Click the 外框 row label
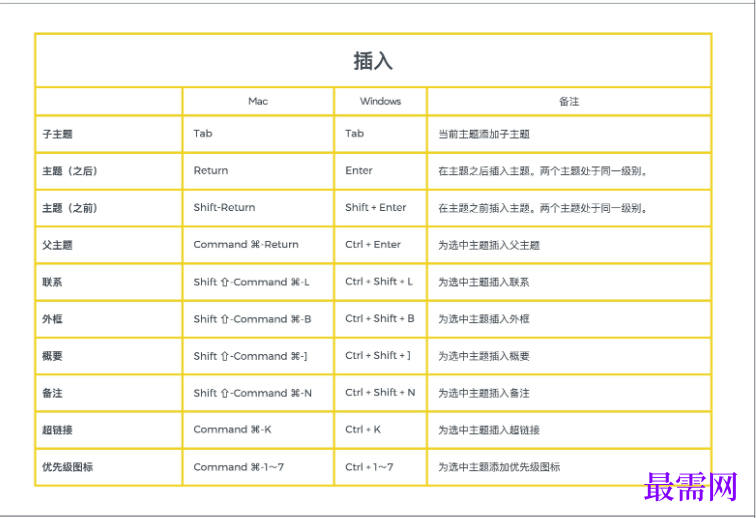Image resolution: width=756 pixels, height=518 pixels. (x=52, y=319)
